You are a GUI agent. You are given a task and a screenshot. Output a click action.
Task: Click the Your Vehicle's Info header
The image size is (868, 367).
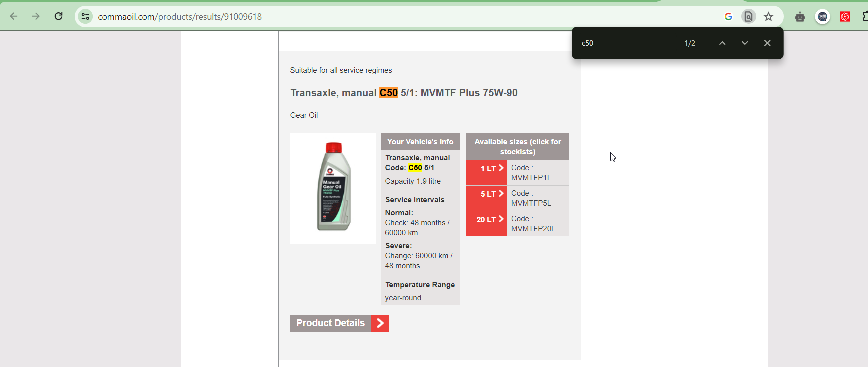420,142
